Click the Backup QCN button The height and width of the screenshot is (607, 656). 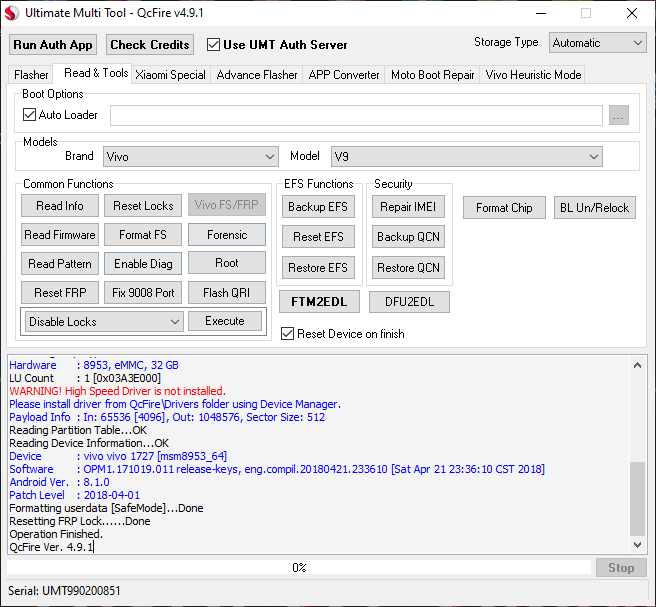pyautogui.click(x=408, y=237)
